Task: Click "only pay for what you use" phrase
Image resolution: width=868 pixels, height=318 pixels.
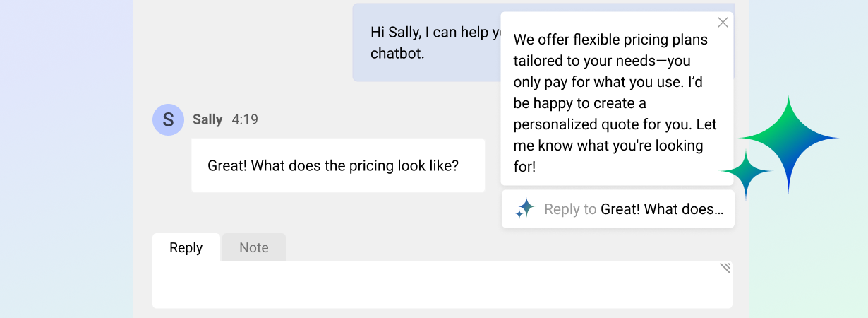Action: [597, 82]
